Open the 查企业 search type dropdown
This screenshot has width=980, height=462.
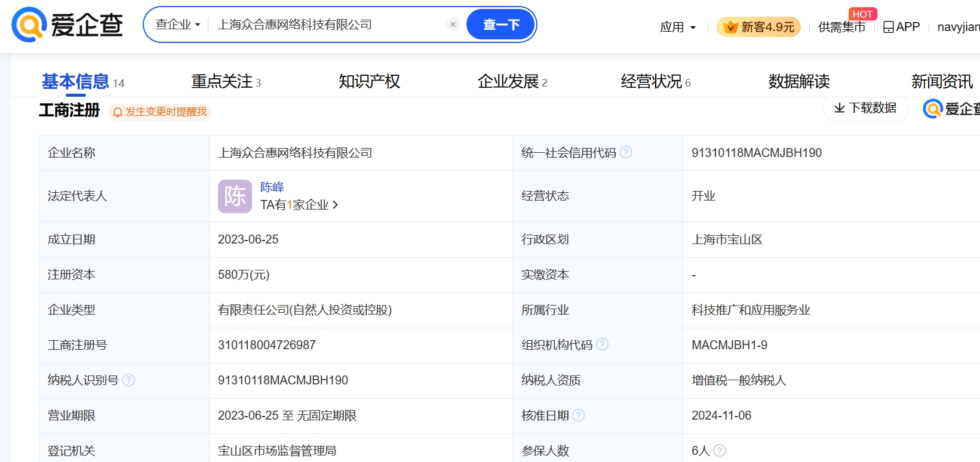click(x=177, y=24)
